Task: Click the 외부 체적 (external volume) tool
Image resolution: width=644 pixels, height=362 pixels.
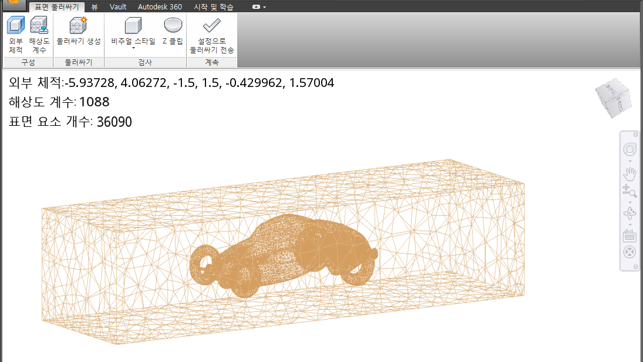Action: coord(16,35)
